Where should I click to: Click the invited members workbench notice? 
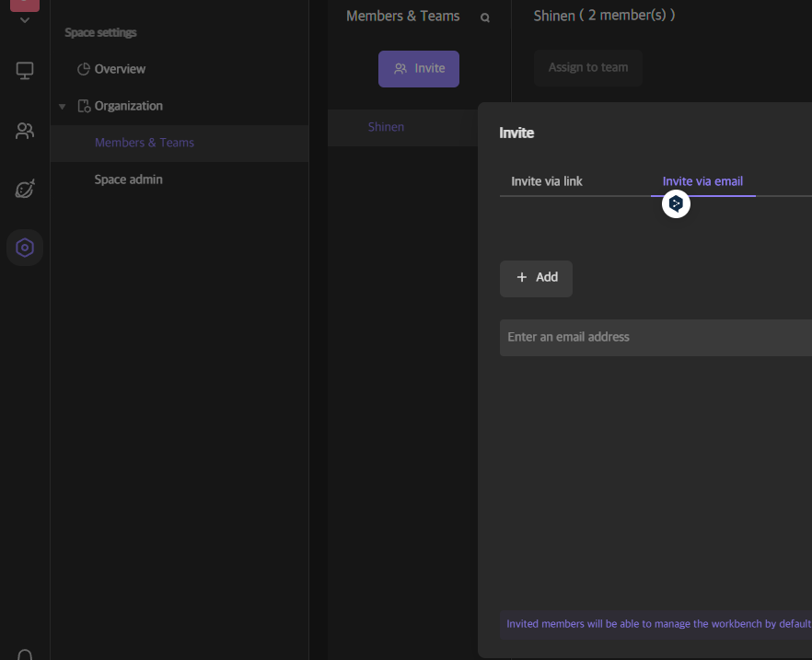tap(655, 624)
